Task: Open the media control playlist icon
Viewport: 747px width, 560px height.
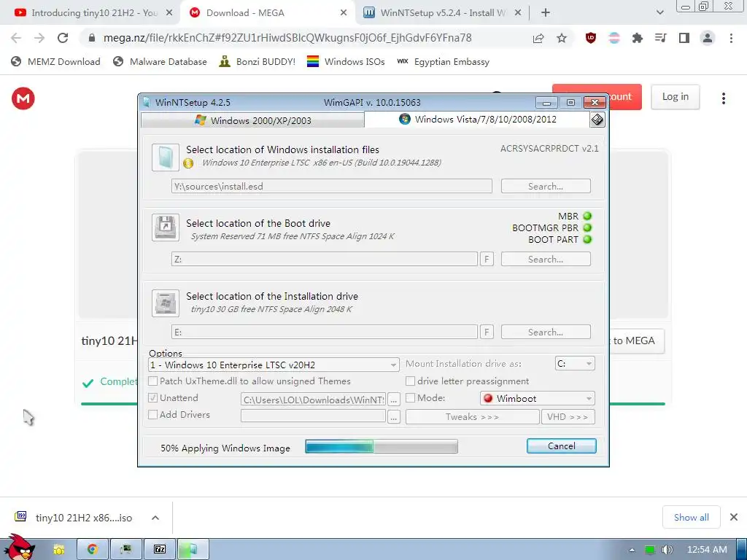Action: 660,38
